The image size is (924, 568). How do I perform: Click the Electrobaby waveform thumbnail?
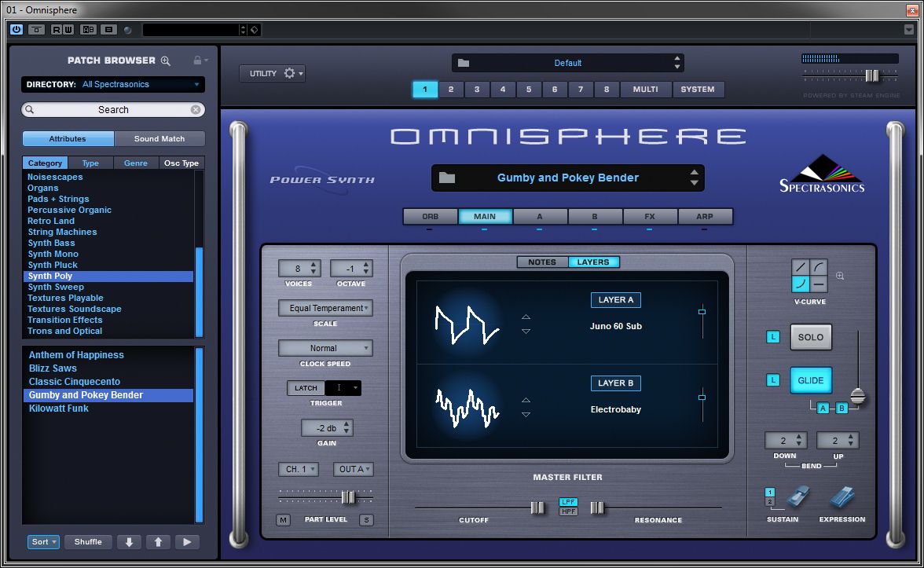[x=467, y=408]
